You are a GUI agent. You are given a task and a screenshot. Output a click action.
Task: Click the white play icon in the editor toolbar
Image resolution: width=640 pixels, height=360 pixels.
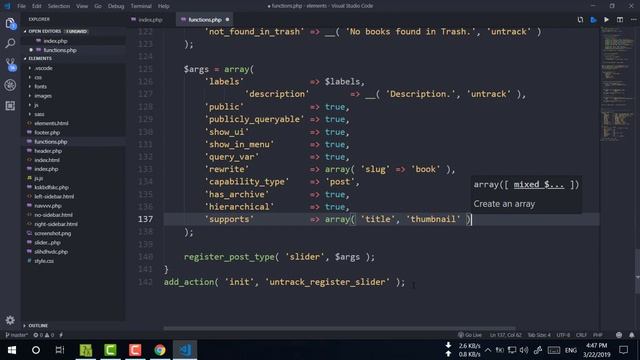pyautogui.click(x=607, y=20)
